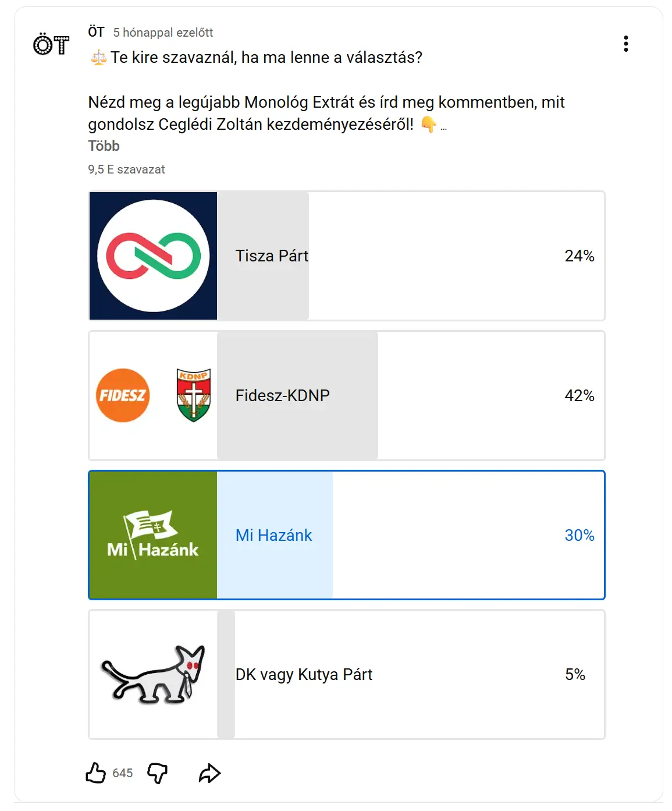Click the dislike thumbs-down icon
Image resolution: width=672 pixels, height=811 pixels.
[x=157, y=773]
